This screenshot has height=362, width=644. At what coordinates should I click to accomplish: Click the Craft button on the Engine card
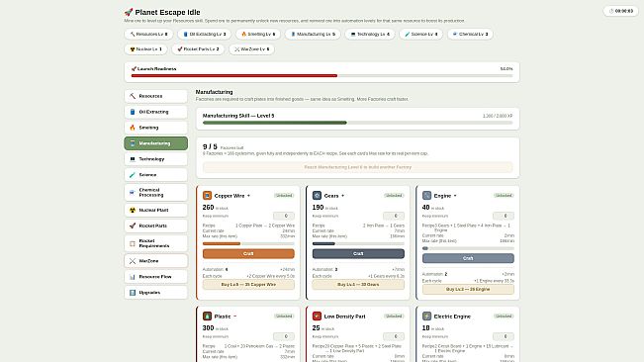(x=468, y=258)
